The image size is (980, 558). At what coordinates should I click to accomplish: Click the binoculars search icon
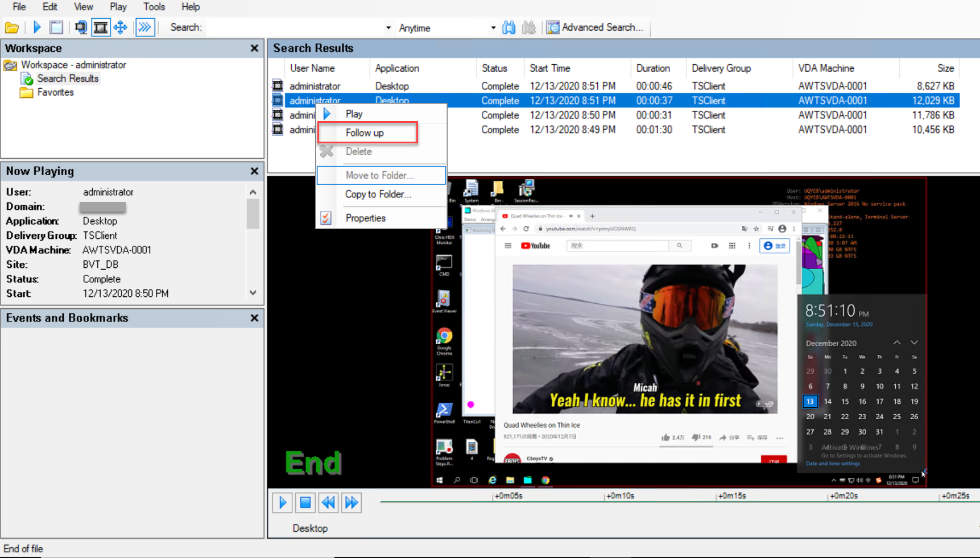click(x=509, y=27)
